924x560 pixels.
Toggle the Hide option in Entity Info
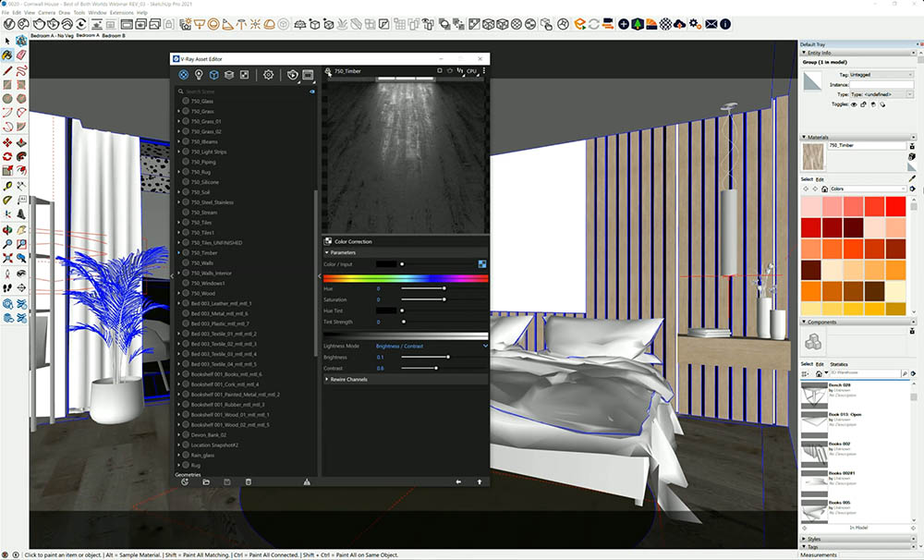pyautogui.click(x=854, y=104)
